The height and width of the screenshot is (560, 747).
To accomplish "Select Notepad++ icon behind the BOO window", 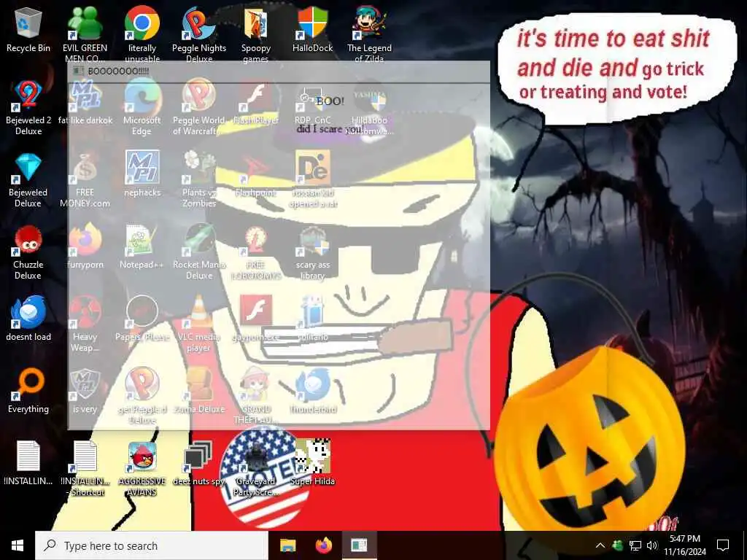I will 142,246.
